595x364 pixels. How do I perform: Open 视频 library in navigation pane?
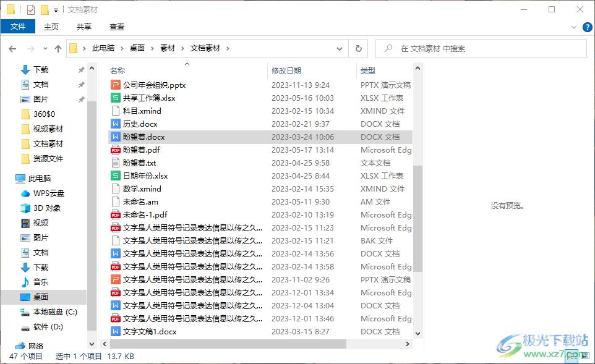point(41,222)
